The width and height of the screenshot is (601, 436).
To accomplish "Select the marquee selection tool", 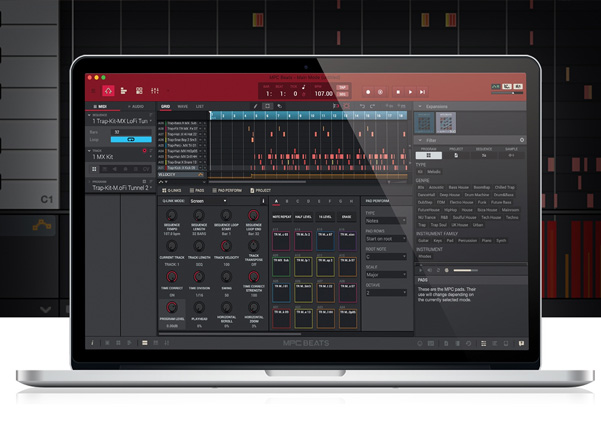I will 268,106.
